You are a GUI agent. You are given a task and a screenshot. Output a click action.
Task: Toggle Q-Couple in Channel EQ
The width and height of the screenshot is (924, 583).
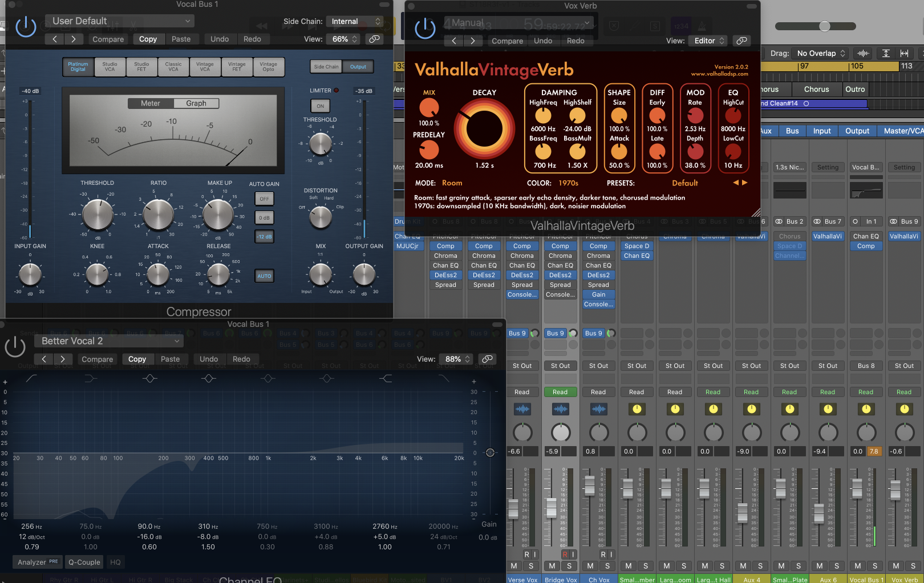coord(84,562)
